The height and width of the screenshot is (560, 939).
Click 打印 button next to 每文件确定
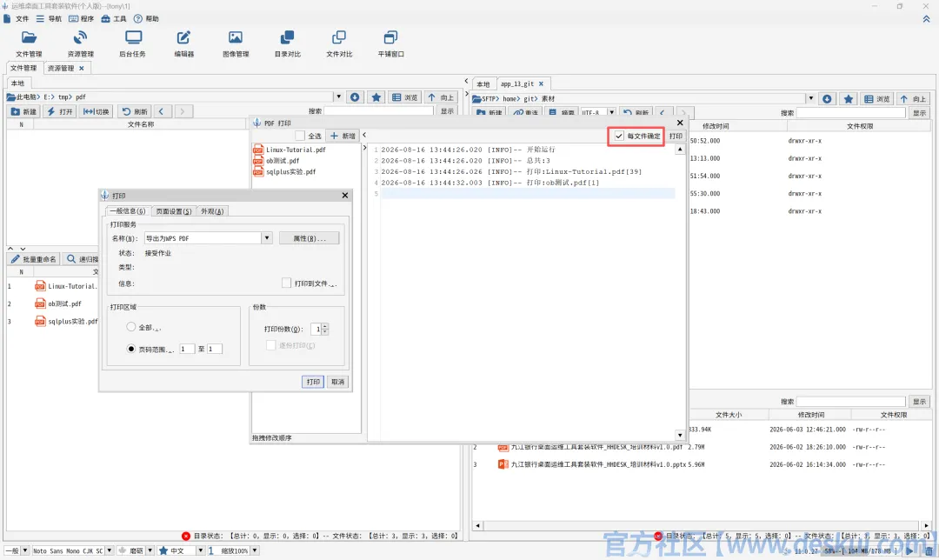[x=676, y=136]
